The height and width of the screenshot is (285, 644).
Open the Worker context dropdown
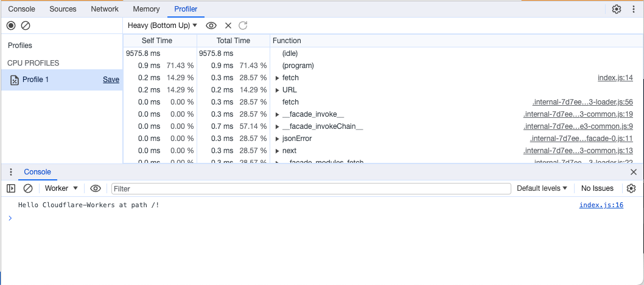(61, 188)
